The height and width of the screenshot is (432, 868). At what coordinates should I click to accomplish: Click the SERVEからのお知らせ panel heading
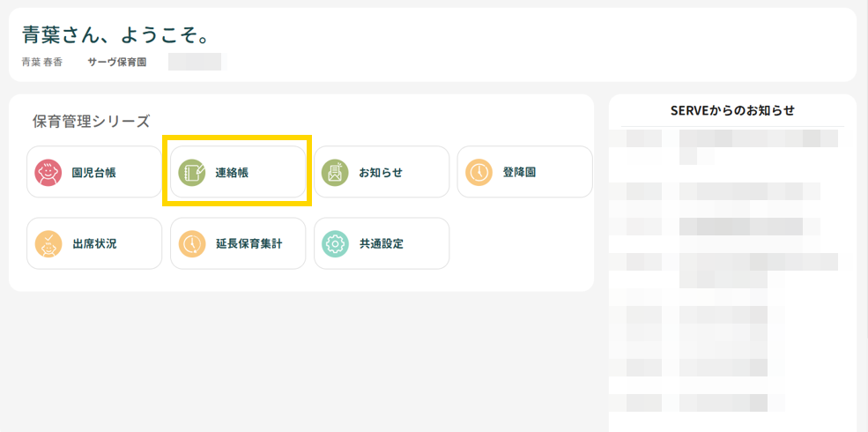pos(732,110)
